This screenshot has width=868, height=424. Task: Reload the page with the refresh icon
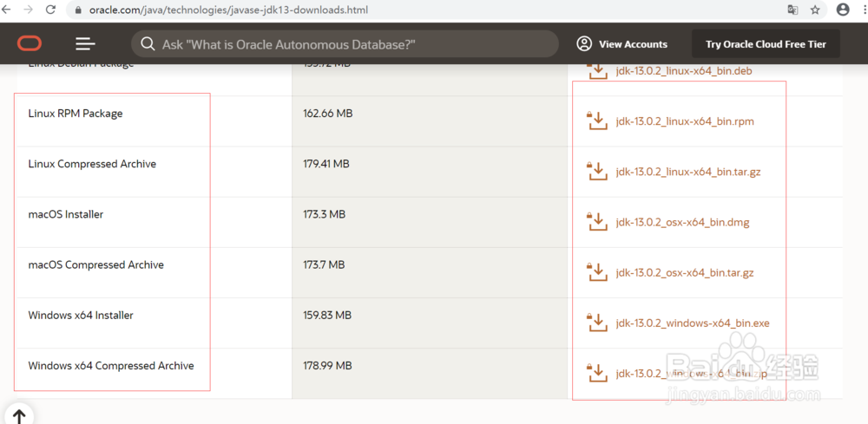(x=50, y=10)
